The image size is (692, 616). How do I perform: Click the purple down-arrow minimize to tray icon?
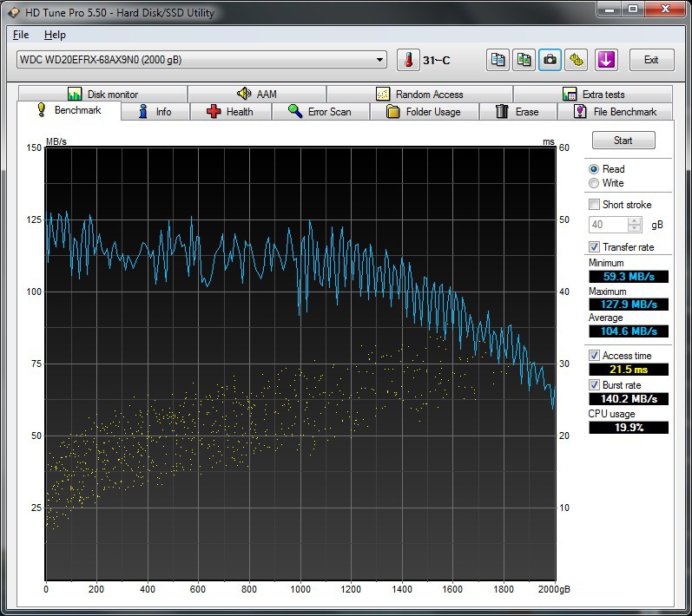(606, 60)
